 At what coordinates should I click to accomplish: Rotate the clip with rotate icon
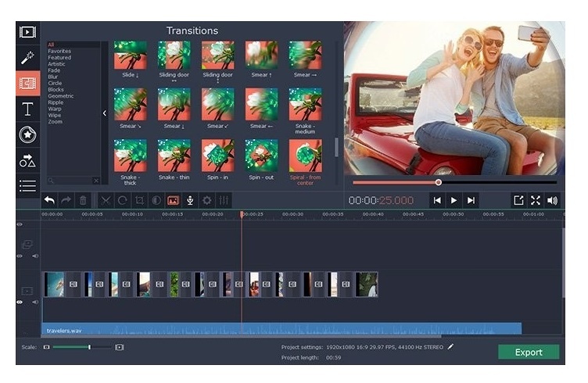(122, 201)
